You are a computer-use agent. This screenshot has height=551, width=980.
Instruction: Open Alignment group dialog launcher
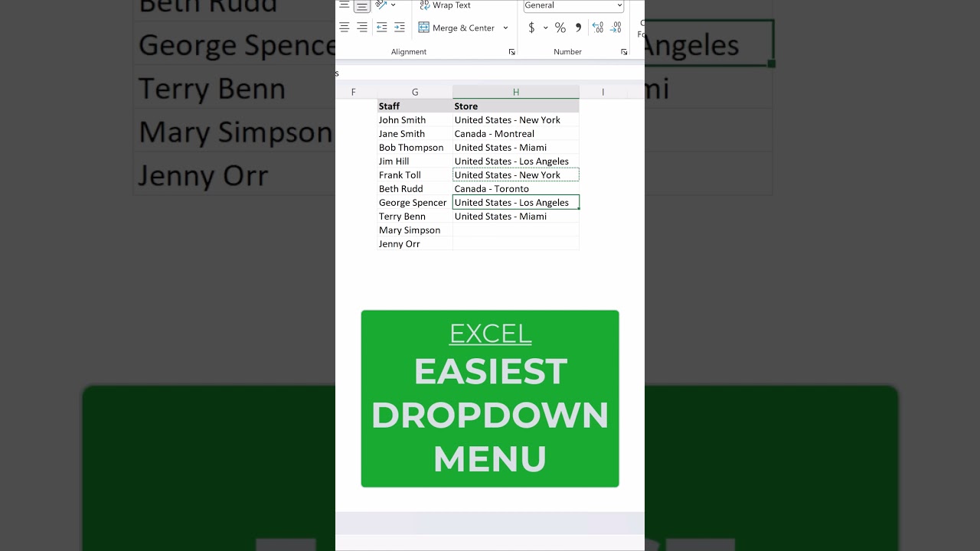pyautogui.click(x=511, y=52)
